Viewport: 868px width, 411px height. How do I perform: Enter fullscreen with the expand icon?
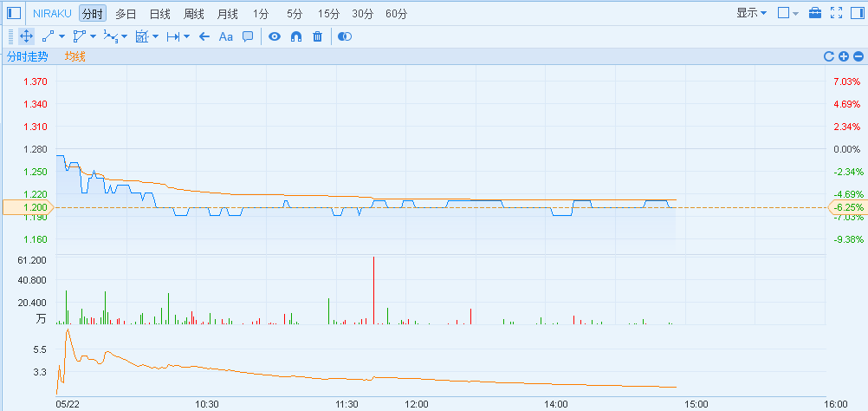837,13
